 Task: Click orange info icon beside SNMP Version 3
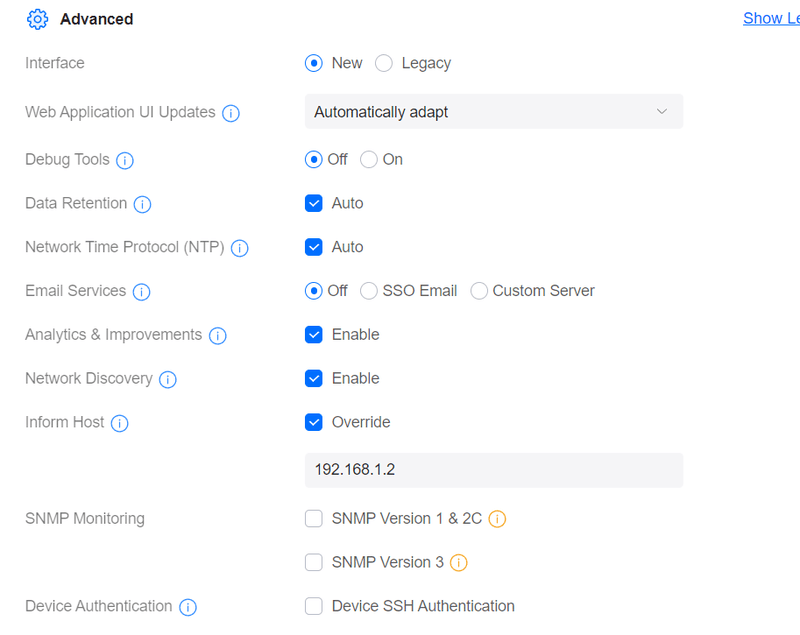pyautogui.click(x=459, y=563)
